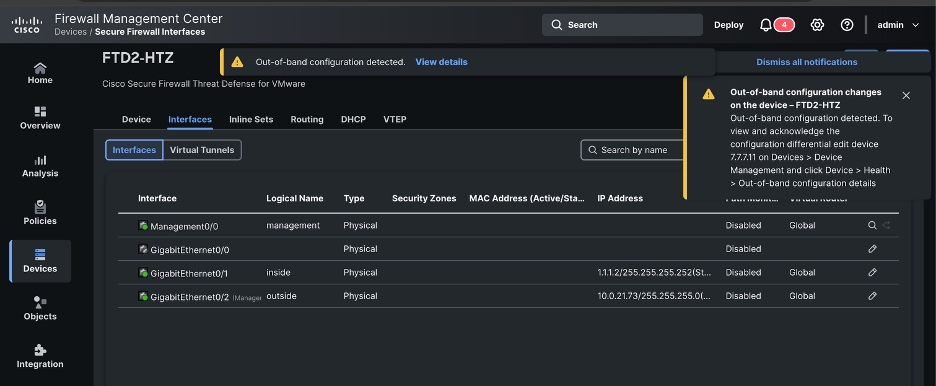Open Integration in sidebar

[40, 357]
